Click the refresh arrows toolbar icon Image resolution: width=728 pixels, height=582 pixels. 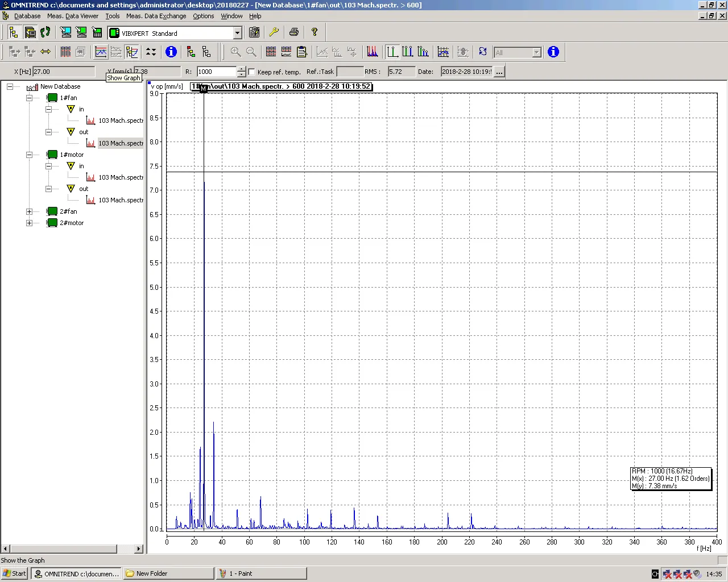pyautogui.click(x=483, y=52)
